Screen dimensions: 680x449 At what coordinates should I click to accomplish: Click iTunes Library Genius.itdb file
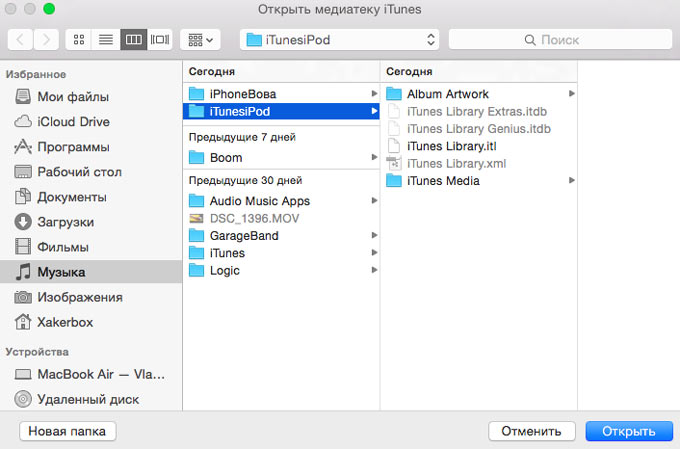click(479, 129)
